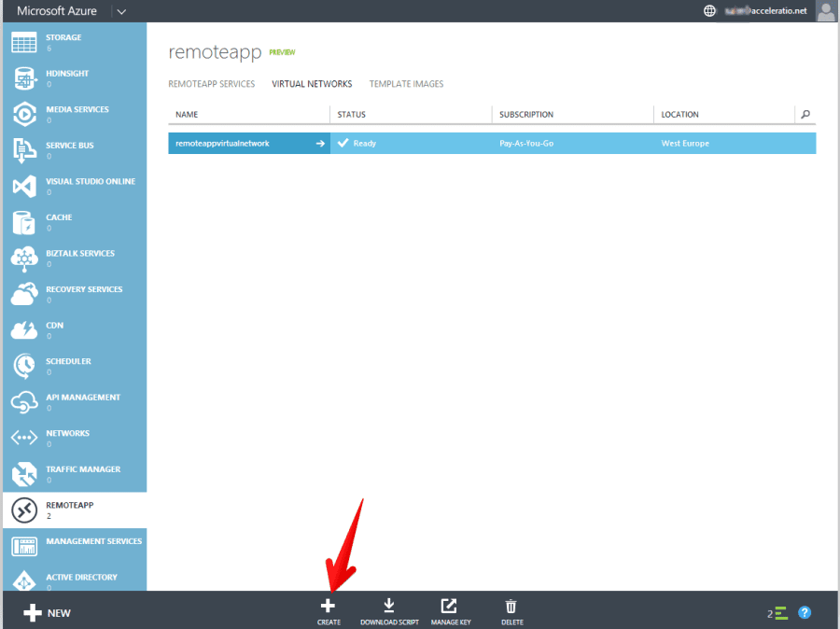The image size is (840, 629).
Task: Open remoteappvirtualnetwork details via row arrow
Action: point(320,143)
